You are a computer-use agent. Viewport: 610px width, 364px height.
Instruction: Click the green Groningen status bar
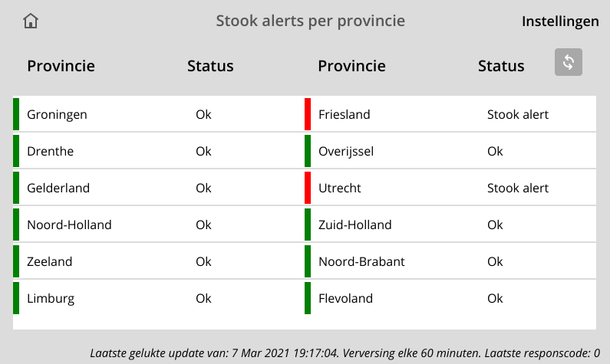[16, 114]
